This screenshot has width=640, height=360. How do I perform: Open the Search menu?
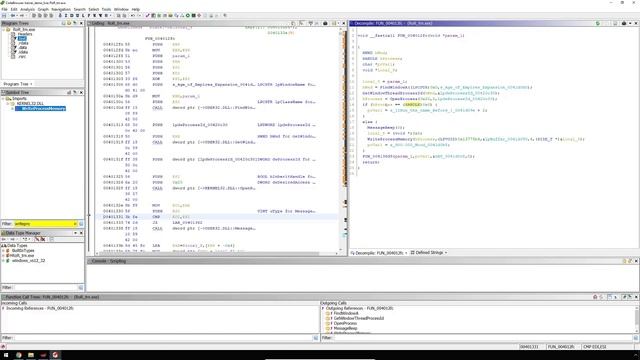(x=80, y=9)
